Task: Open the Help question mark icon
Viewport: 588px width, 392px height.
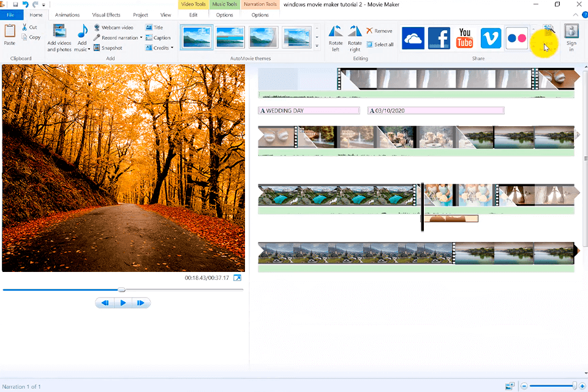Action: point(584,15)
